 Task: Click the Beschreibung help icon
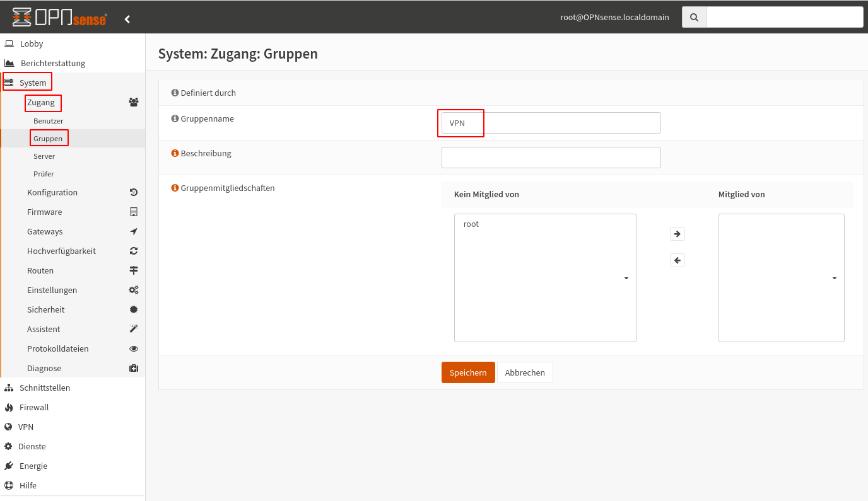[175, 153]
